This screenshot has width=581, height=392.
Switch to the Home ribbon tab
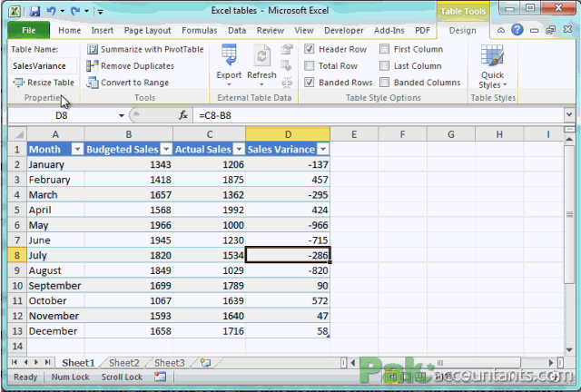pyautogui.click(x=70, y=30)
